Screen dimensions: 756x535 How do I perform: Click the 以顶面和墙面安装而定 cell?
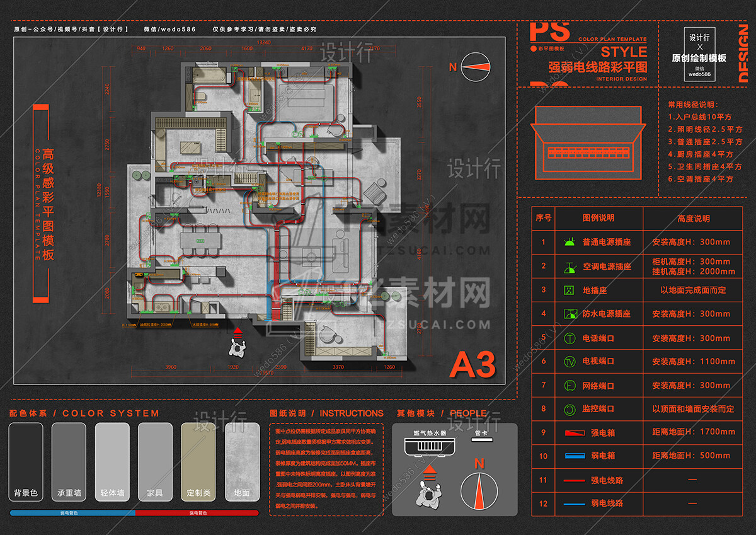(694, 410)
